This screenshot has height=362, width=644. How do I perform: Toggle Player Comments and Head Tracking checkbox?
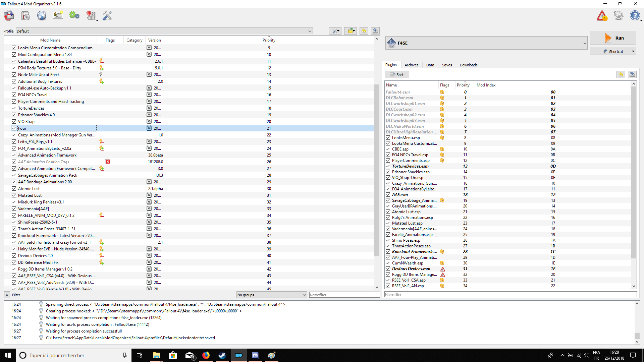coord(14,102)
